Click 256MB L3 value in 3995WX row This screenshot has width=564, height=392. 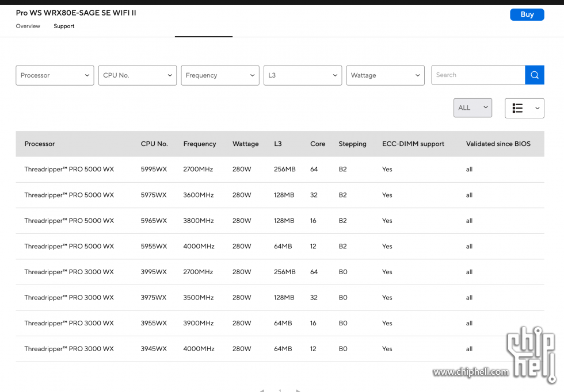284,272
